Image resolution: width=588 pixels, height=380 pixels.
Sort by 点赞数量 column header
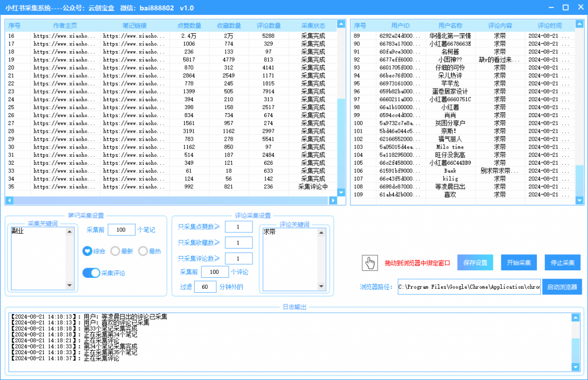[189, 26]
